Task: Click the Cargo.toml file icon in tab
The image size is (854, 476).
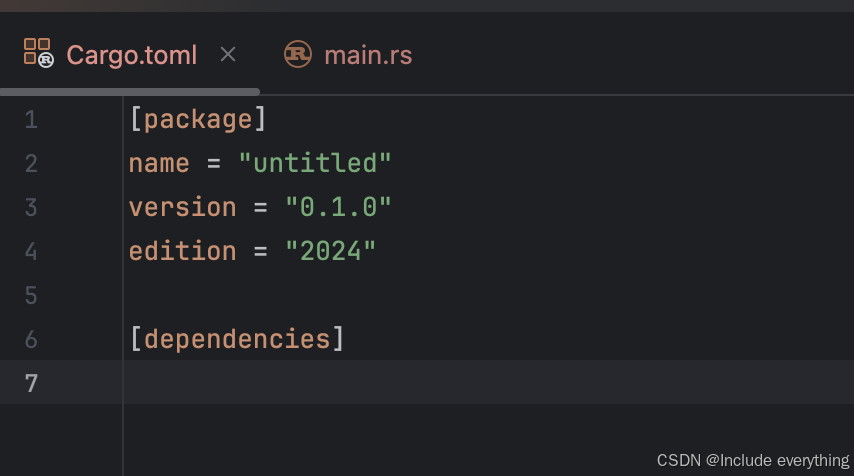Action: (x=38, y=53)
